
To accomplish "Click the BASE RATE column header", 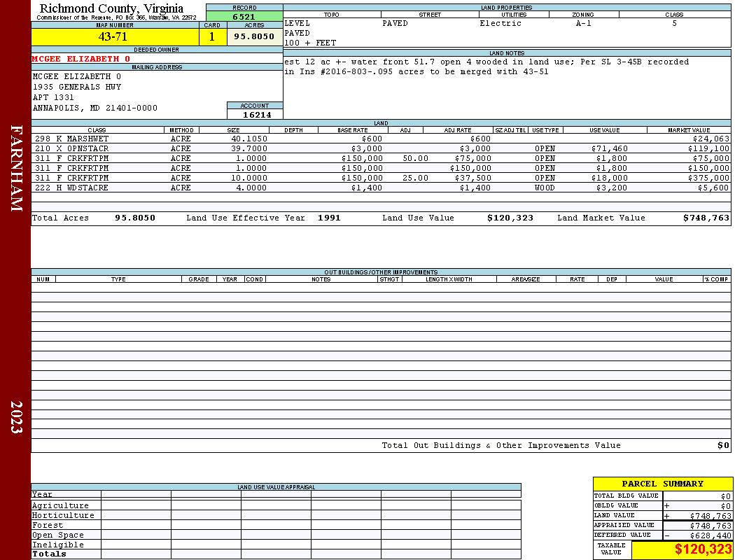I will click(x=353, y=129).
